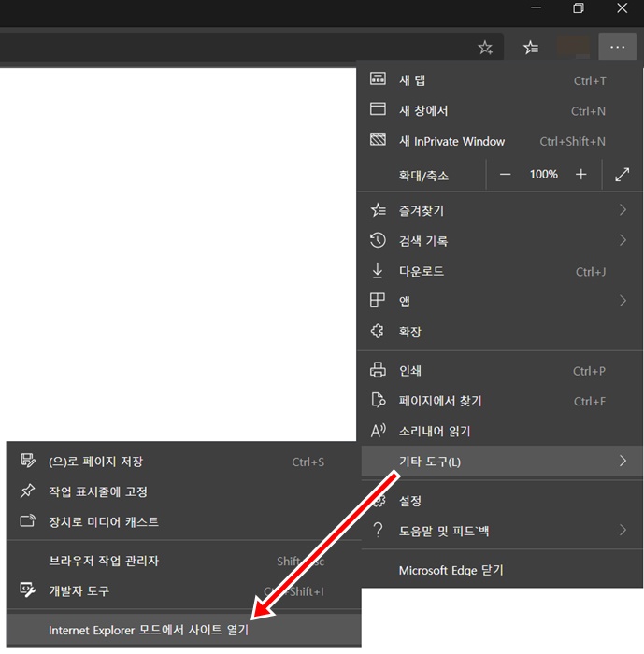Screen dimensions: 644x654
Task: Click the Ctrl+T shortcut text
Action: pos(590,80)
